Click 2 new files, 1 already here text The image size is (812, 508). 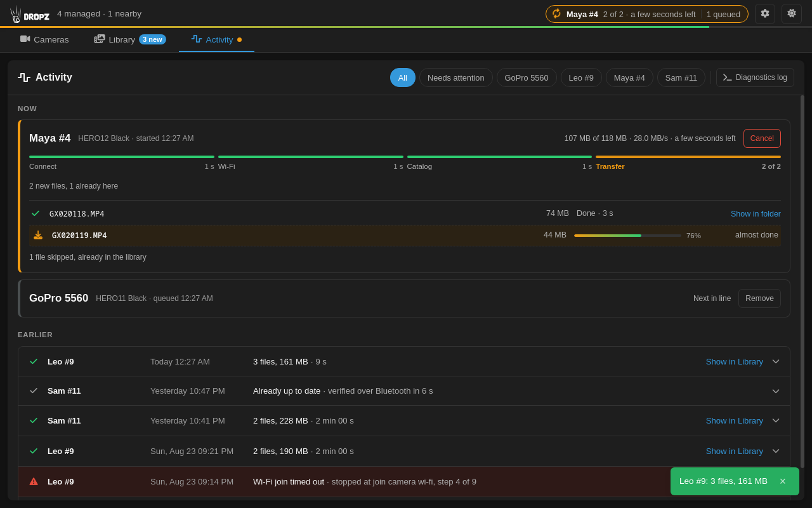(x=74, y=186)
